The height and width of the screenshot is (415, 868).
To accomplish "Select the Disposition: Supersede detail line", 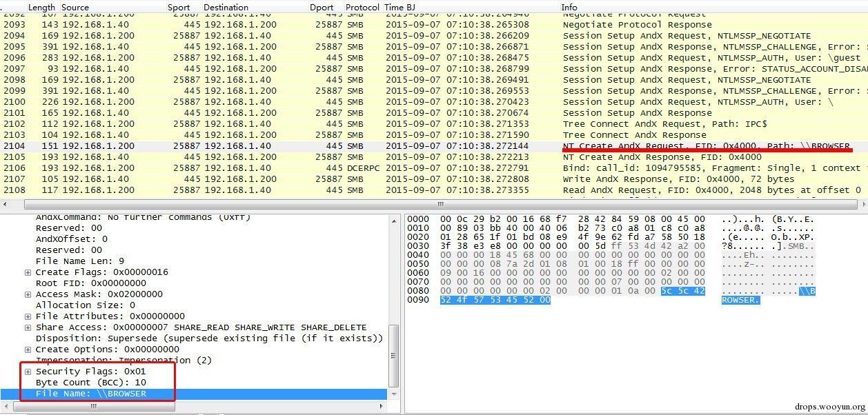I will pyautogui.click(x=209, y=338).
